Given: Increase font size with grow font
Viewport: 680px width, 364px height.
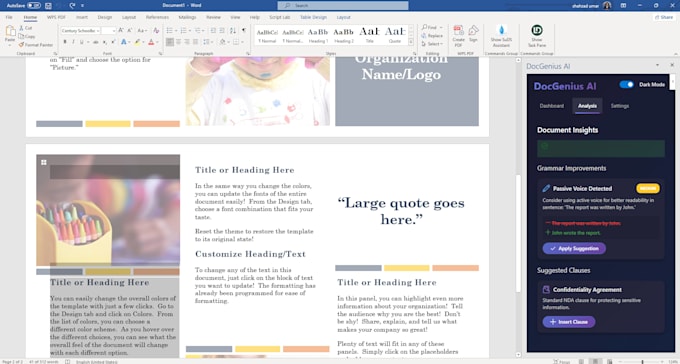Looking at the screenshot, I should point(121,30).
